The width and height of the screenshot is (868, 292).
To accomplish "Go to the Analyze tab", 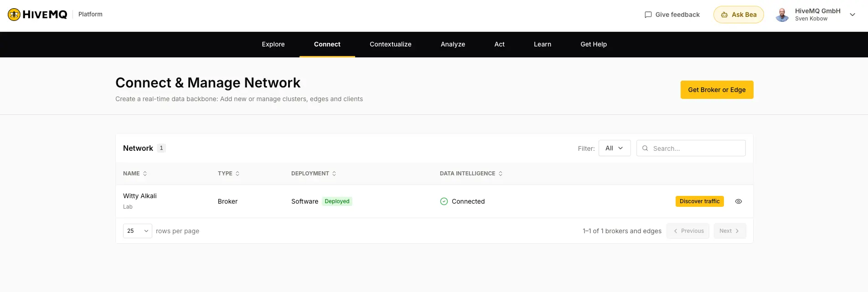I will pos(453,44).
